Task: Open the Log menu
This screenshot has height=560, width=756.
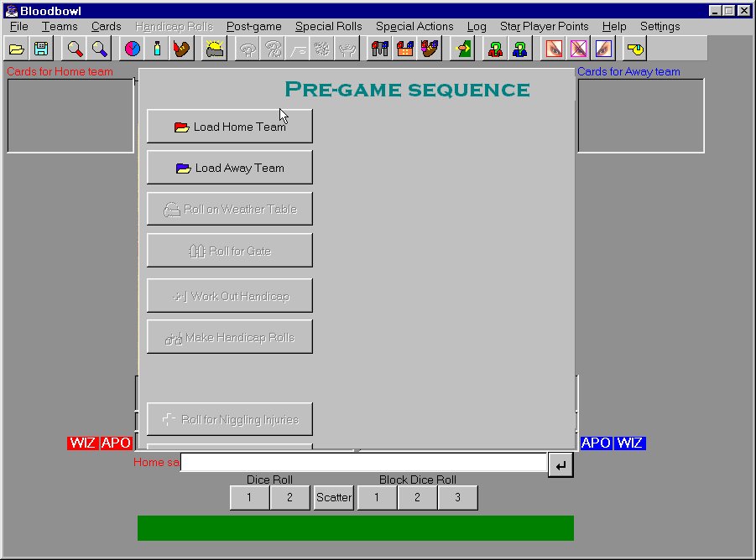Action: coord(477,27)
